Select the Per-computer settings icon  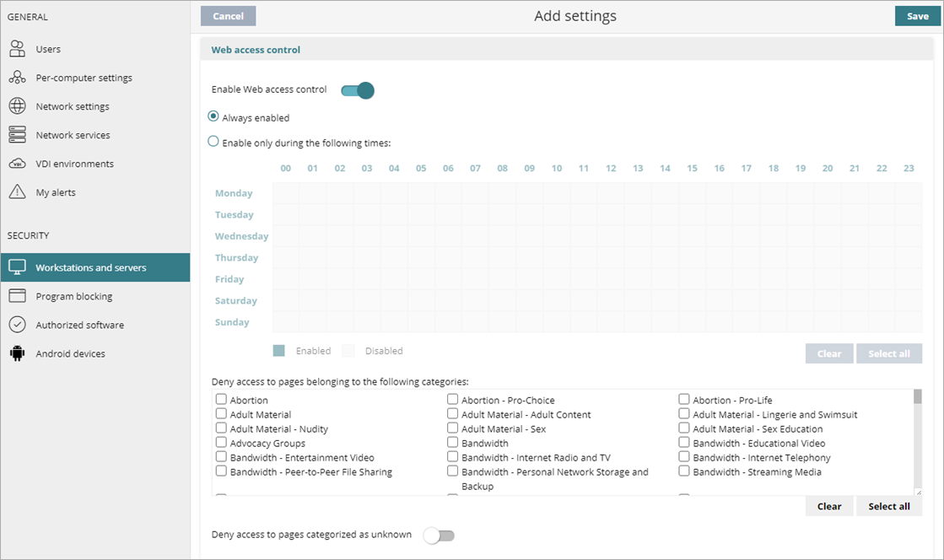pos(19,77)
